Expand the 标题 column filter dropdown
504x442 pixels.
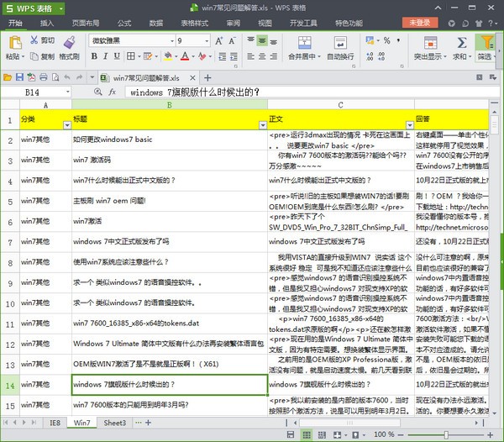click(x=263, y=125)
